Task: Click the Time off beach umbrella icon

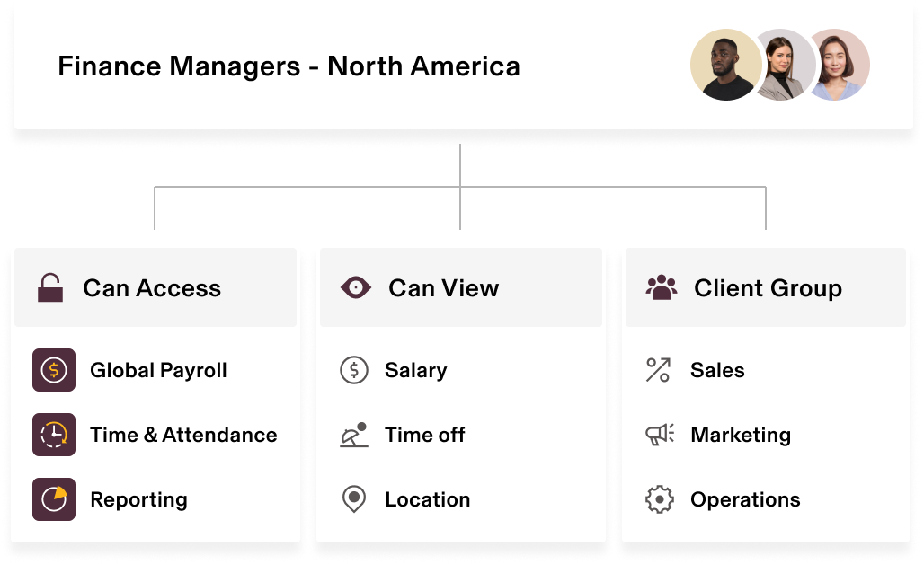Action: (354, 435)
